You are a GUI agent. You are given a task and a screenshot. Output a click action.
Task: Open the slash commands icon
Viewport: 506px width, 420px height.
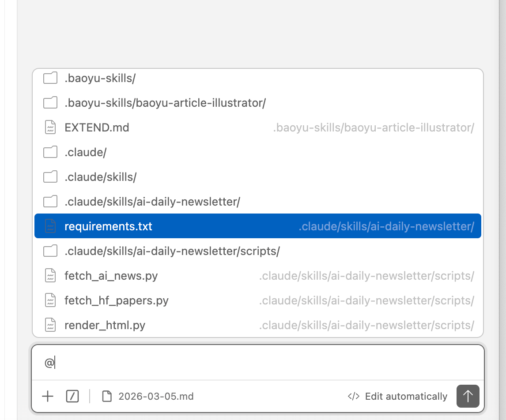click(72, 396)
